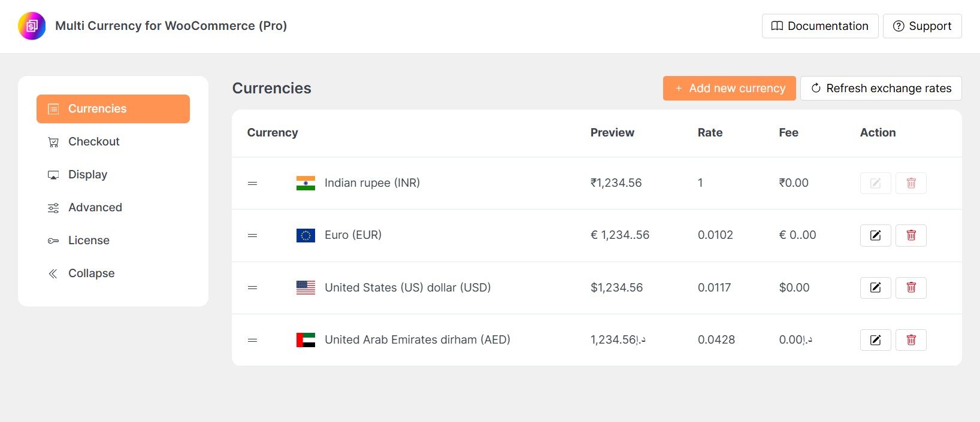Image resolution: width=980 pixels, height=422 pixels.
Task: Click the US dollar row drag handle
Action: click(x=252, y=288)
